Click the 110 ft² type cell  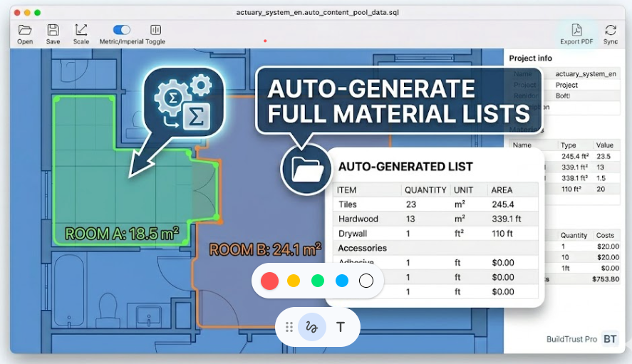pyautogui.click(x=571, y=189)
